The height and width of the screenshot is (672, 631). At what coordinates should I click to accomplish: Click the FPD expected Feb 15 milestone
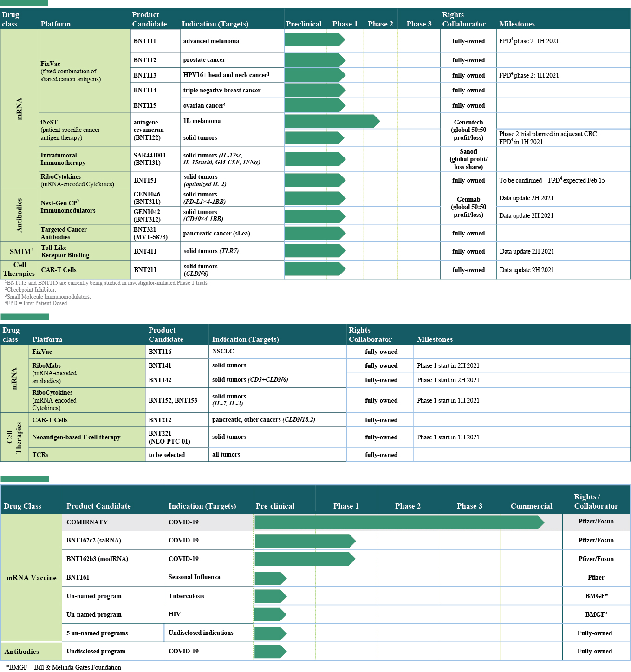(552, 181)
